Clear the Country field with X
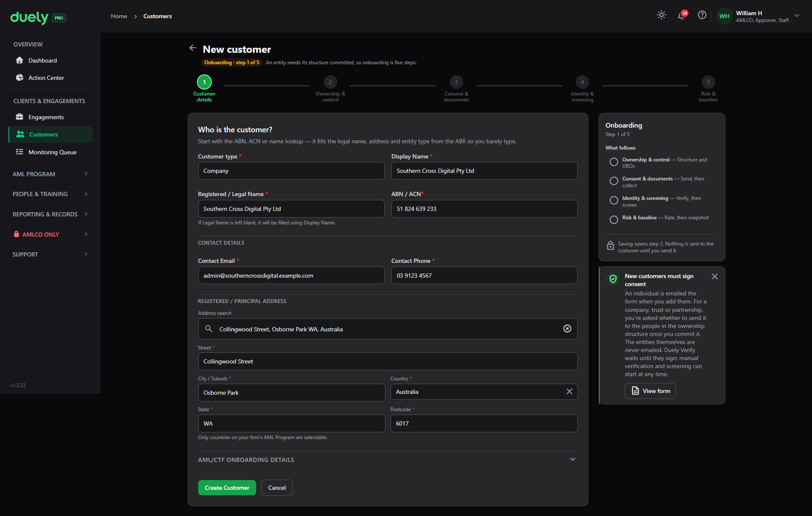Image resolution: width=812 pixels, height=516 pixels. [x=569, y=391]
